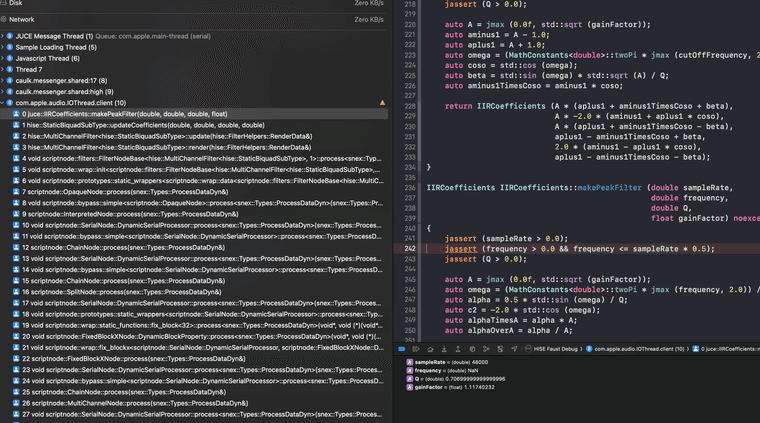This screenshot has width=760, height=423.
Task: Click frame icon of 1 hise::StaticBiquadSubType::updateCoefficients
Action: click(x=16, y=125)
